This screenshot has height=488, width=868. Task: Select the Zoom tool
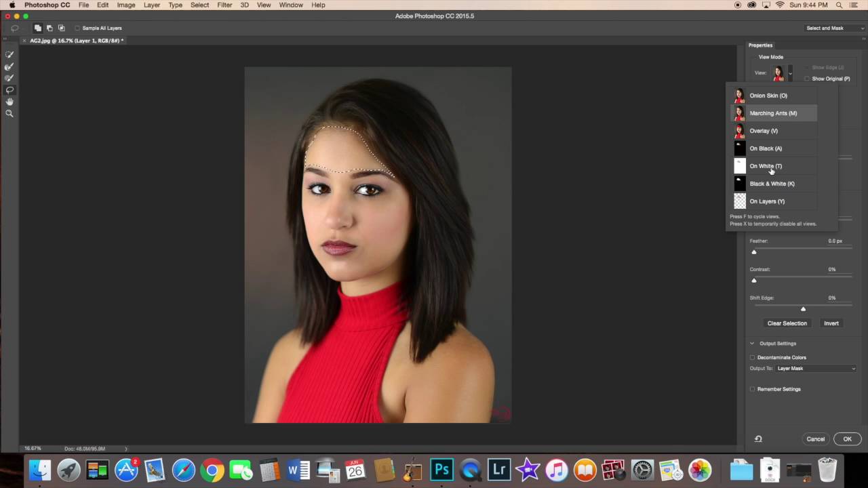pos(9,113)
